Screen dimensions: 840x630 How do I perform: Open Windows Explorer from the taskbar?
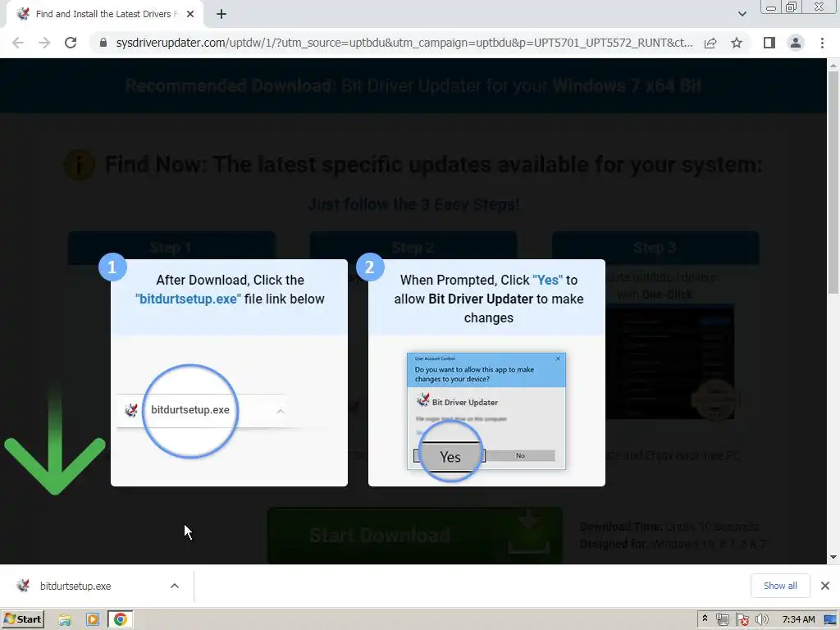[65, 620]
